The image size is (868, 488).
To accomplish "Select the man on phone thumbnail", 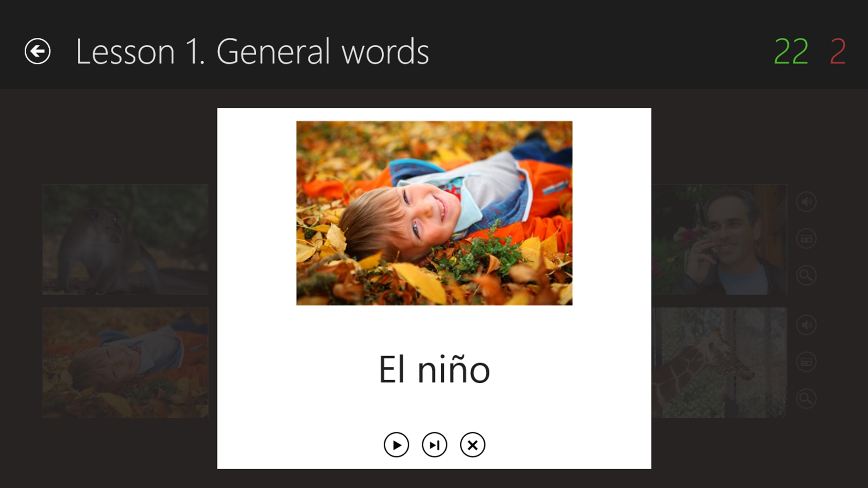I will (x=719, y=240).
